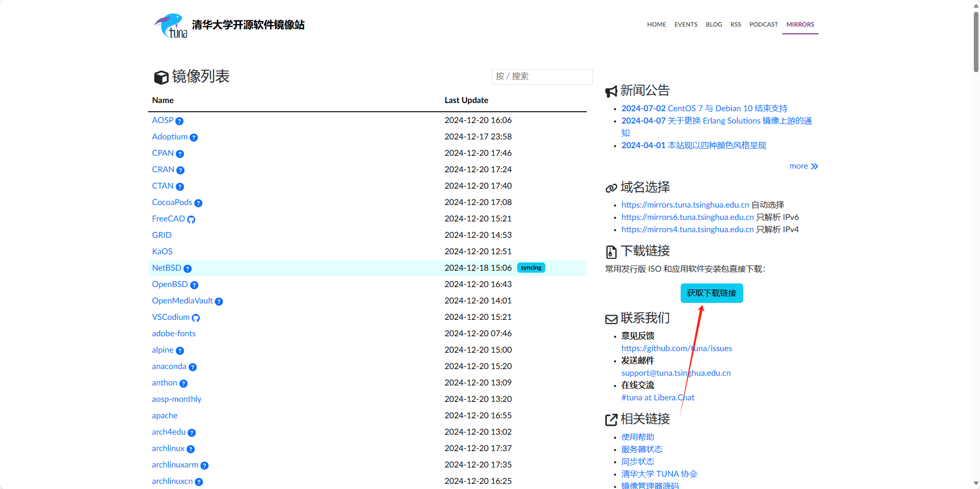The width and height of the screenshot is (980, 489).
Task: Click the mirror search input field
Action: 542,76
